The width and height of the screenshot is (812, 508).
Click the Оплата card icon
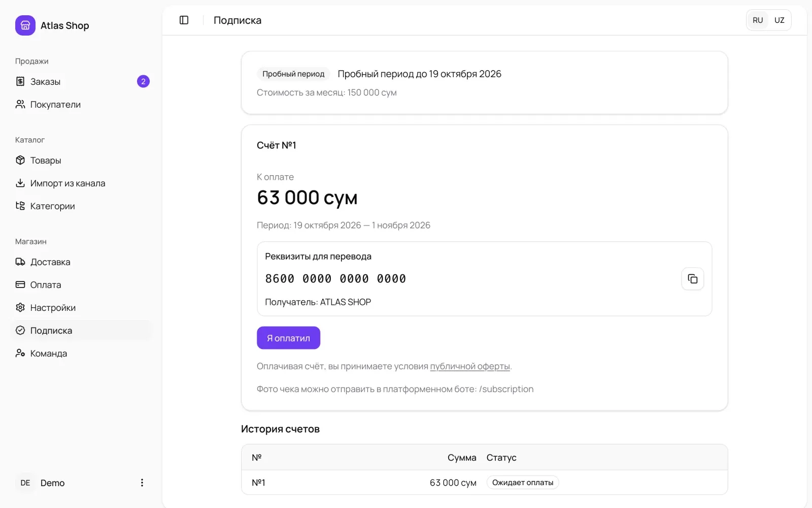[20, 284]
